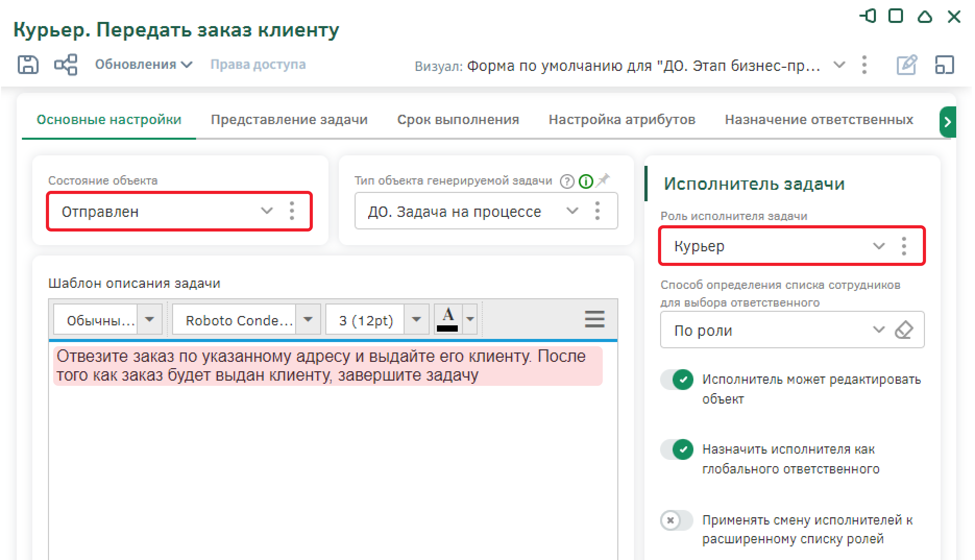Disable 'Исполнитель может редактировать объект' toggle

[677, 380]
